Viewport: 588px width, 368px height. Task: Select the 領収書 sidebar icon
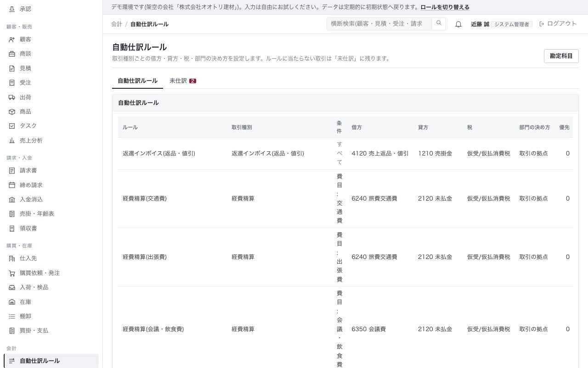pyautogui.click(x=12, y=229)
